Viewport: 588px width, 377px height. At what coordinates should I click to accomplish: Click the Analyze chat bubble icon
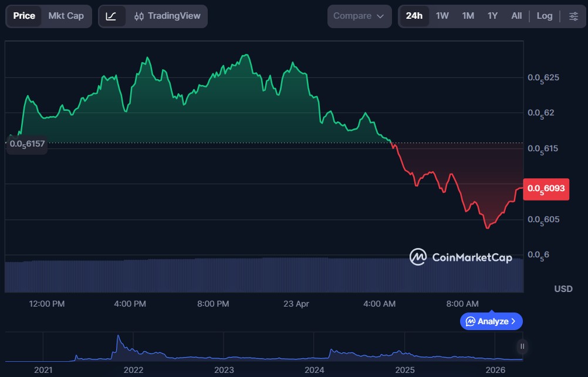click(470, 321)
